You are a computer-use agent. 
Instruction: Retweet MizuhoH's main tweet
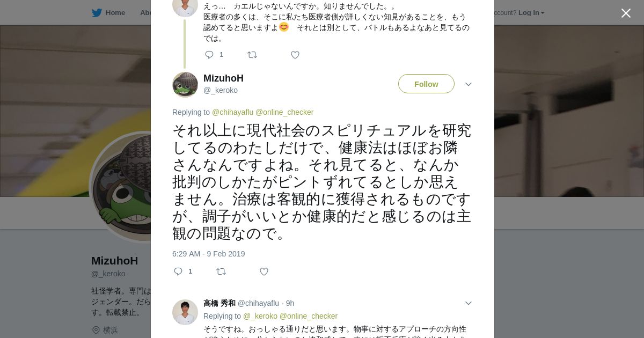(x=221, y=271)
